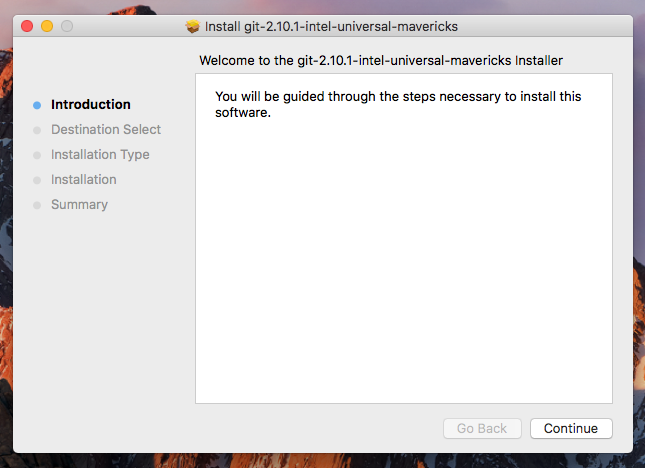Click the gray bullet beside Destination Select
Screen dimensions: 645x468
coord(37,130)
